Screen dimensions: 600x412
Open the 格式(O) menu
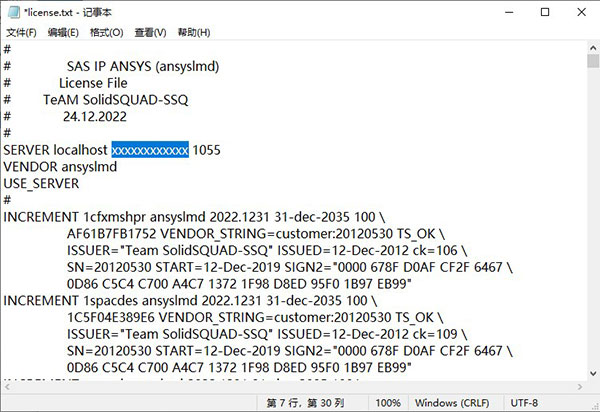click(106, 33)
